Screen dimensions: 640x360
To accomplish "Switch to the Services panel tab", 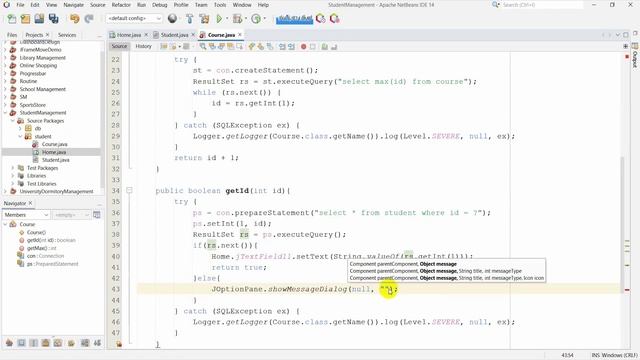I will click(67, 35).
